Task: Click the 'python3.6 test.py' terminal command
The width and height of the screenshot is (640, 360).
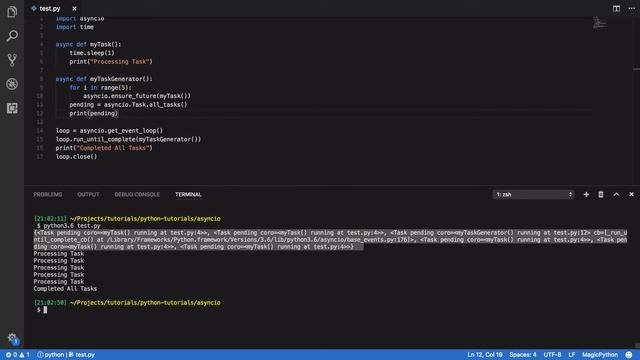Action: (72, 226)
